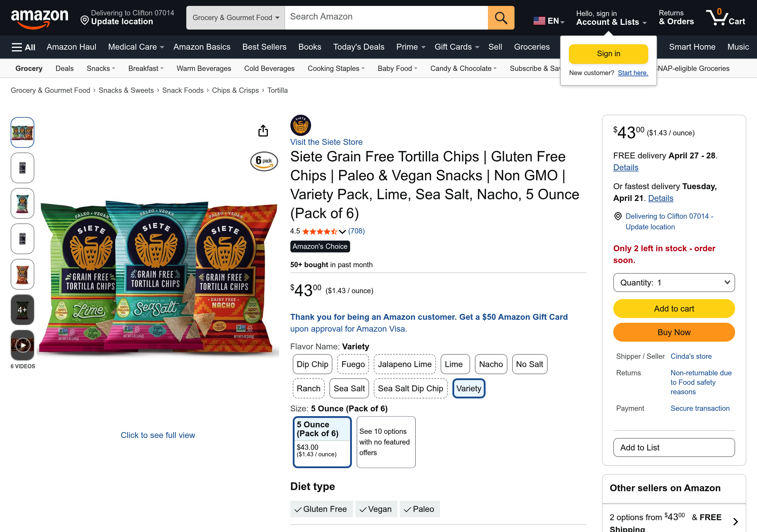Click the 4+ images thumbnail
757x532 pixels.
tap(22, 309)
